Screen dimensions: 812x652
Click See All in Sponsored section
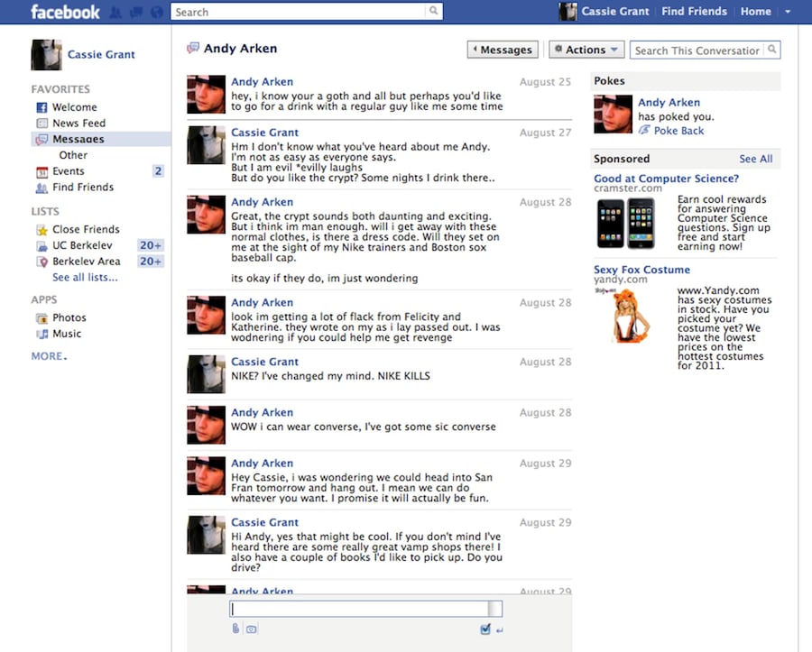pos(755,159)
